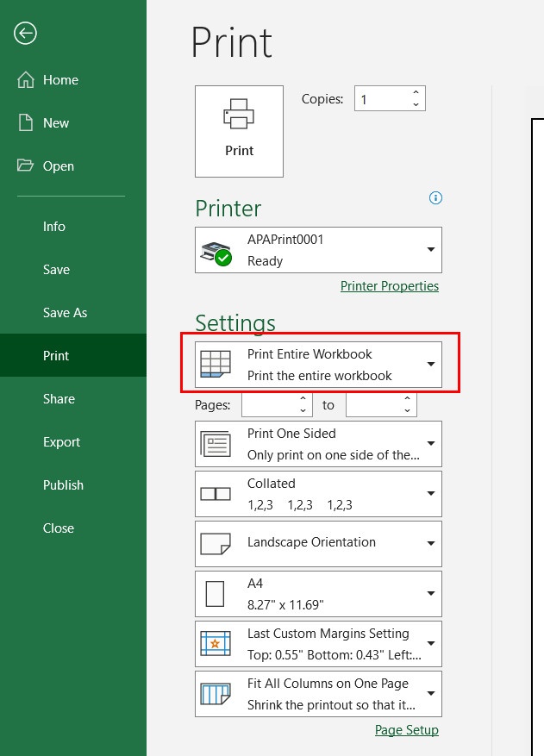
Task: Click the custom margins star icon
Action: click(215, 643)
